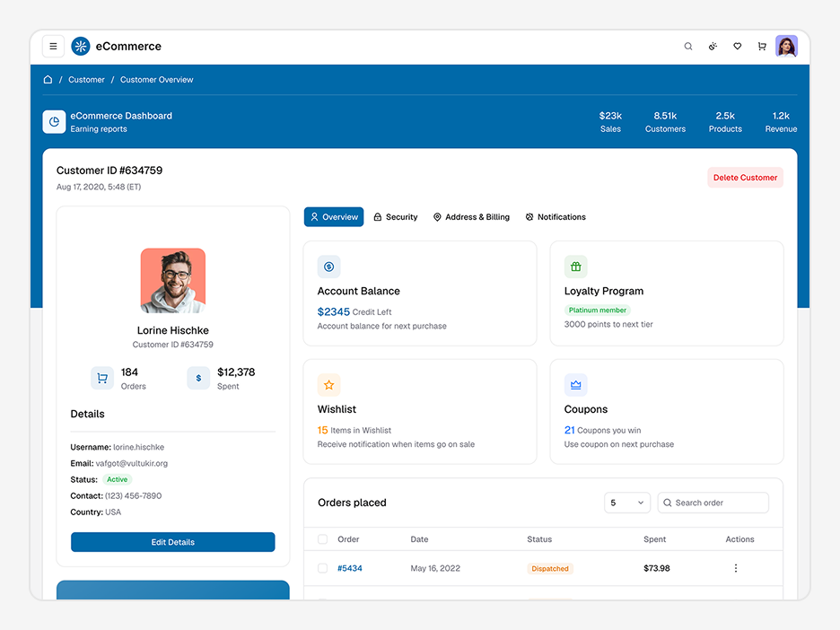Click the Edit Details button

[173, 542]
